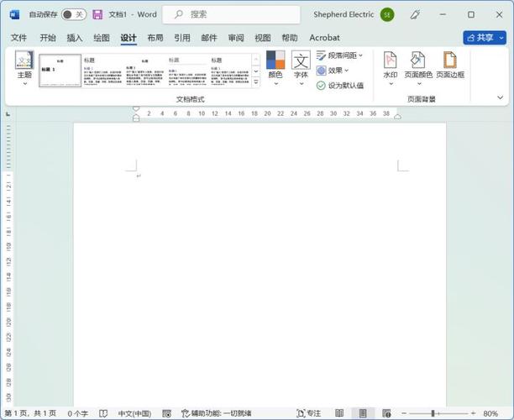Expand the 段落间距 paragraph spacing dropdown
This screenshot has width=514, height=420.
[339, 55]
